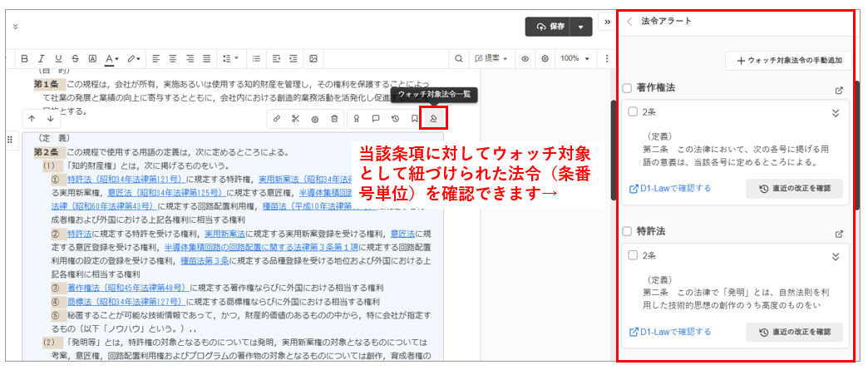Open 著作権法 in an external window
868x375 pixels.
pos(839,89)
